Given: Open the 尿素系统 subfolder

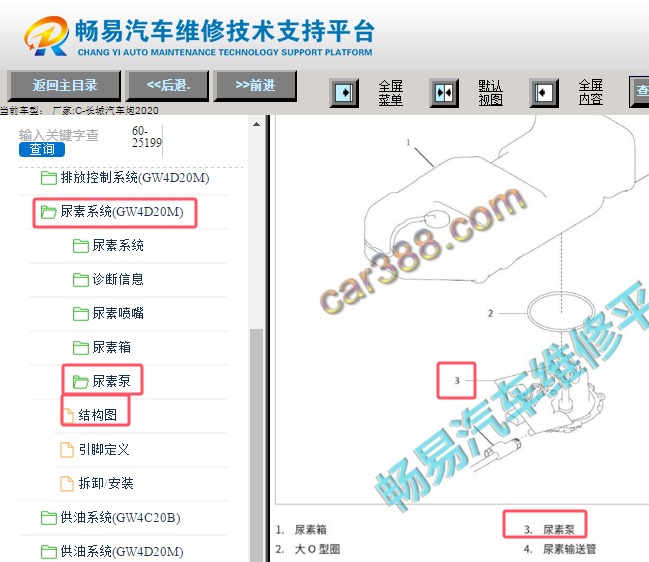Looking at the screenshot, I should [x=118, y=246].
